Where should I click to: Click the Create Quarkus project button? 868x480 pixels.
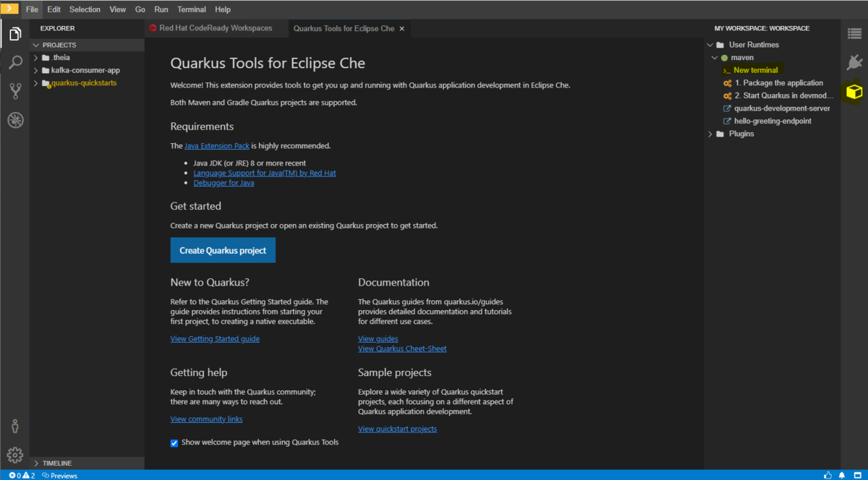(x=223, y=250)
